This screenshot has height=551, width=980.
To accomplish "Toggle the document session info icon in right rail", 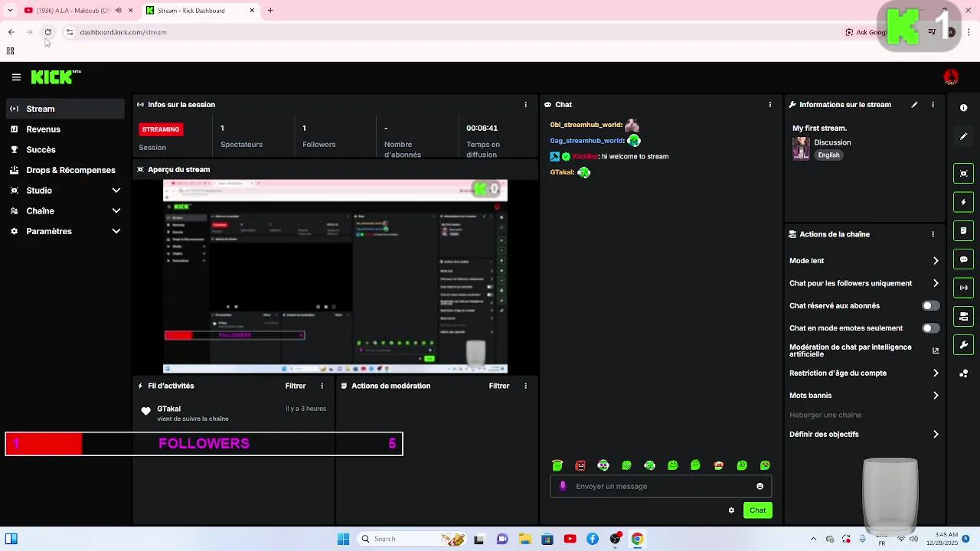I will tap(964, 230).
